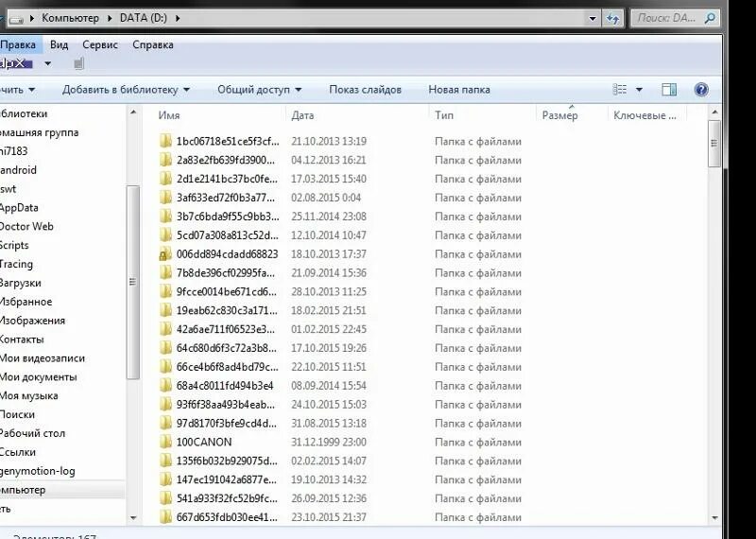Open the help question mark icon
Image resolution: width=756 pixels, height=539 pixels.
(701, 89)
